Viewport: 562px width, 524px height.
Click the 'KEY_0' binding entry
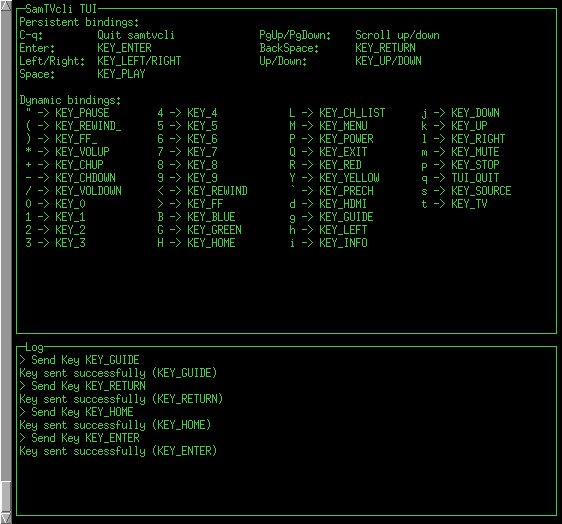(70, 204)
